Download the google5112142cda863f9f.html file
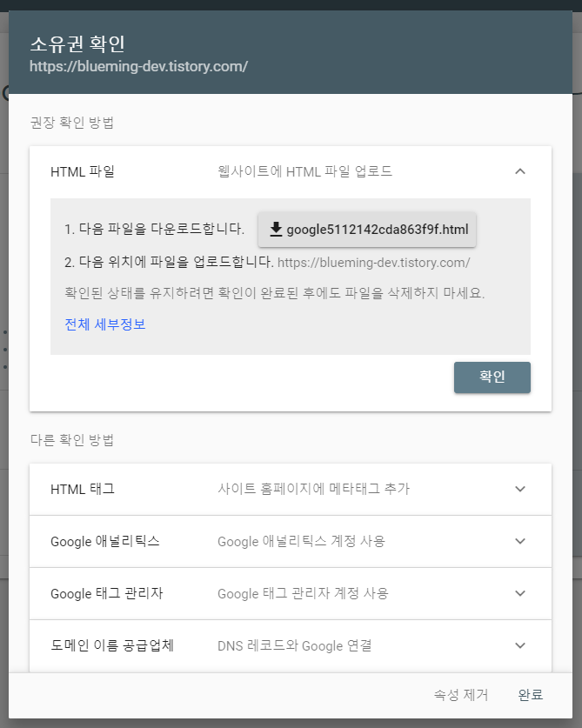 click(367, 230)
